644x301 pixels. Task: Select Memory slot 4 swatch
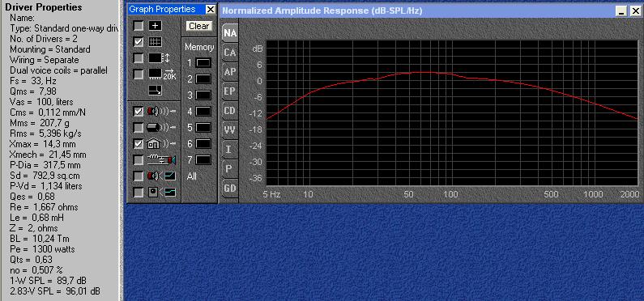[203, 112]
